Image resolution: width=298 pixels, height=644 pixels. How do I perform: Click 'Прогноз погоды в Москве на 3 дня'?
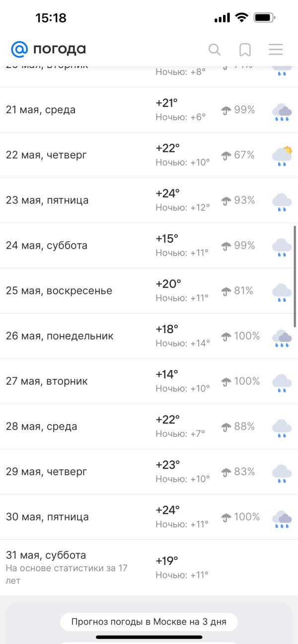click(x=149, y=622)
